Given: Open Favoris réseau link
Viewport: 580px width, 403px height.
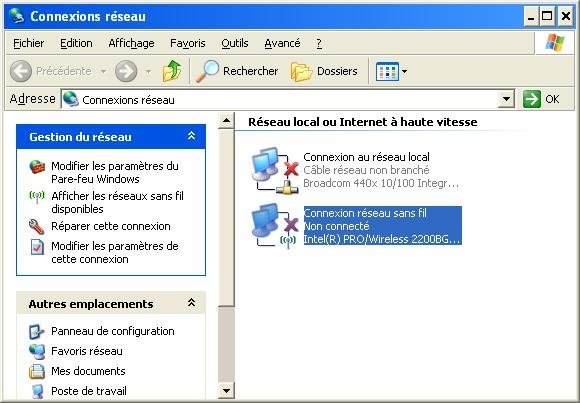Looking at the screenshot, I should click(87, 351).
